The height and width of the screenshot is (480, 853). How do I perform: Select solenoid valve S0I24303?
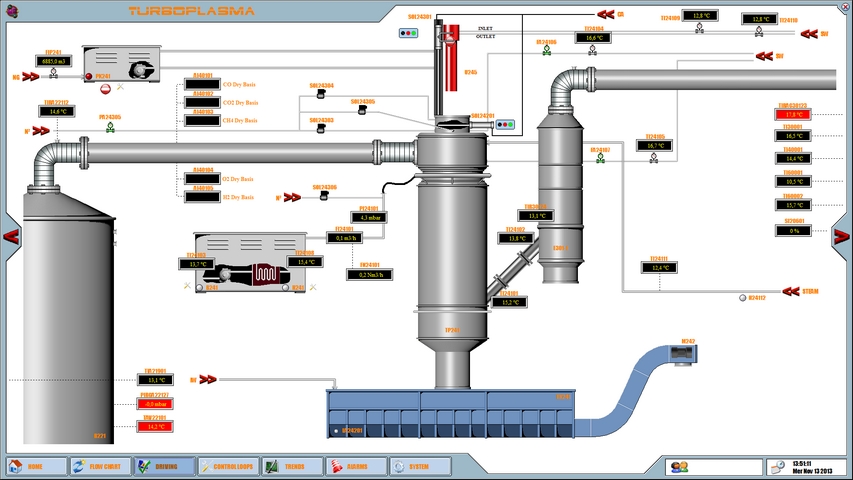click(321, 128)
